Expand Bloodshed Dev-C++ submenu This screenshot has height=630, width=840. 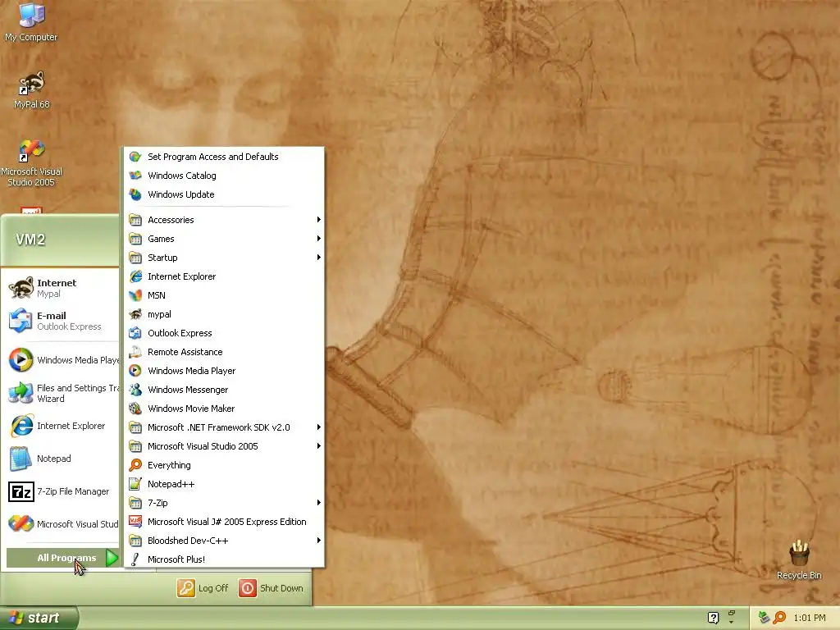point(224,541)
